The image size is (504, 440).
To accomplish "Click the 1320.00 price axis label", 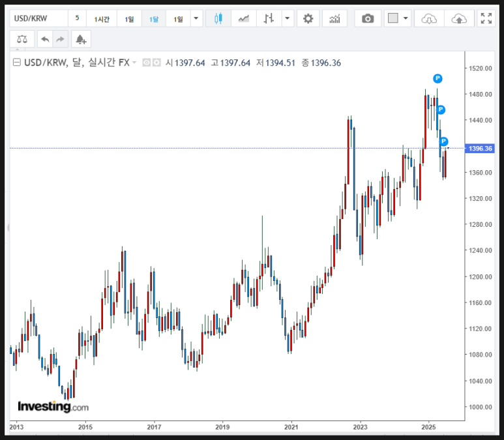I will (x=481, y=199).
